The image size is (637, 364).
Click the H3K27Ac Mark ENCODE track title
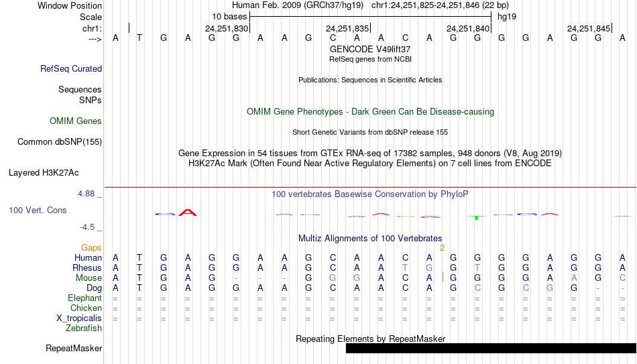coord(370,164)
